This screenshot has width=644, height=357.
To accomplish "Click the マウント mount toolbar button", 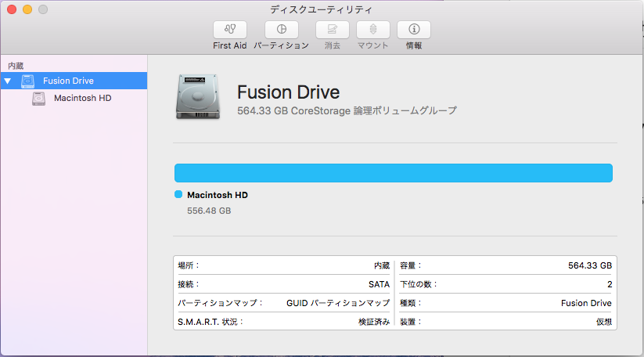I will (x=373, y=30).
